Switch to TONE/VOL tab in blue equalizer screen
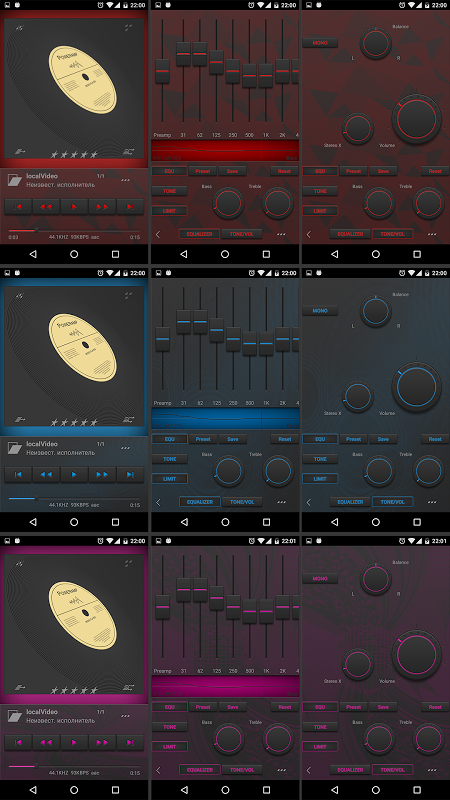 pos(242,502)
